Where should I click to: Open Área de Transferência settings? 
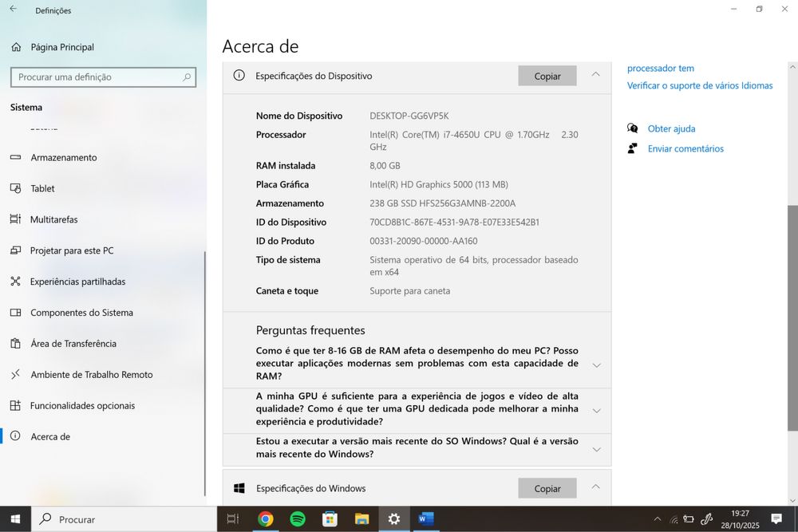[102, 343]
